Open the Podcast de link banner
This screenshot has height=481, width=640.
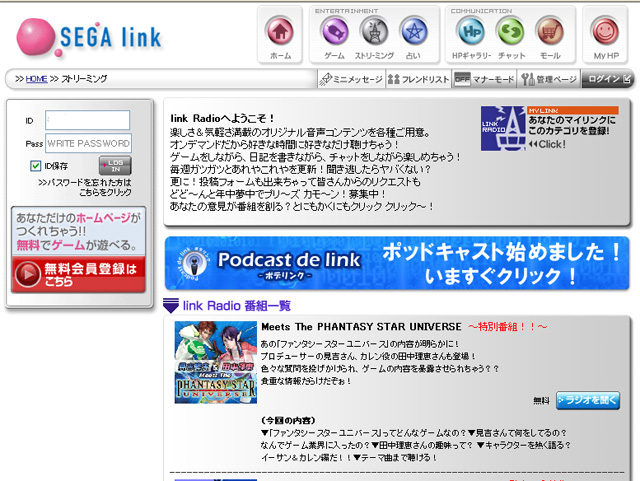coord(397,263)
